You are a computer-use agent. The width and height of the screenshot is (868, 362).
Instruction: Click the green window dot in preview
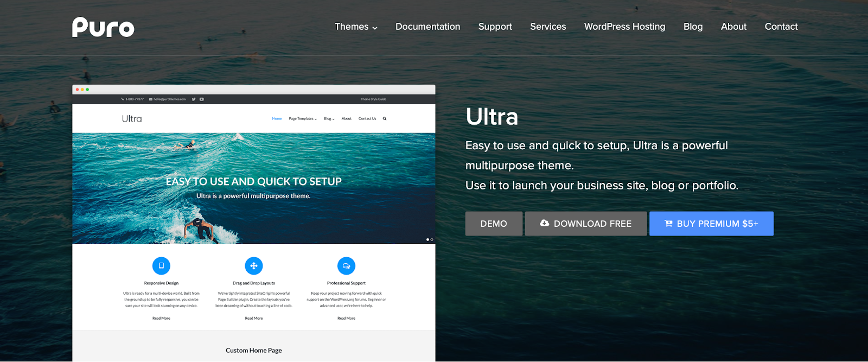[87, 90]
